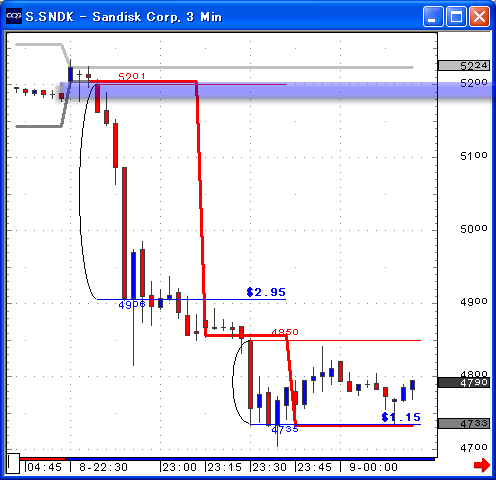The width and height of the screenshot is (496, 480).
Task: Select the 4790 last price marker
Action: [x=464, y=382]
